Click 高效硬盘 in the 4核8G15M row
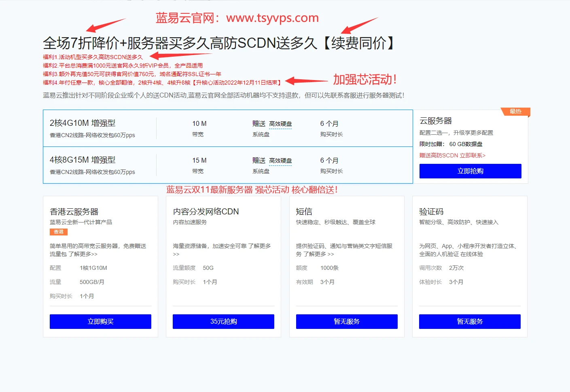 pyautogui.click(x=280, y=161)
